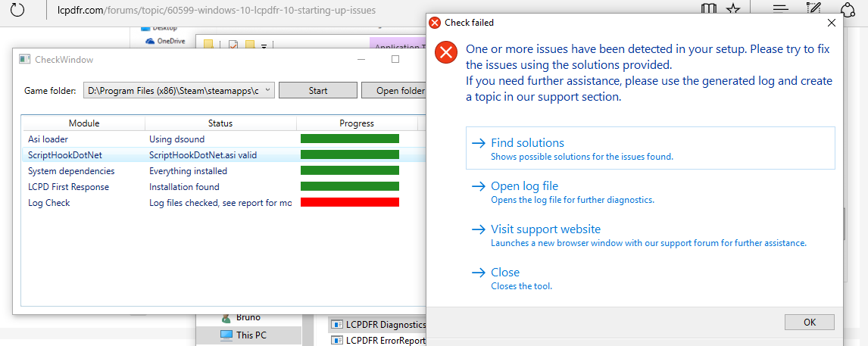
Task: Open the browser hub lines icon
Action: click(x=780, y=9)
